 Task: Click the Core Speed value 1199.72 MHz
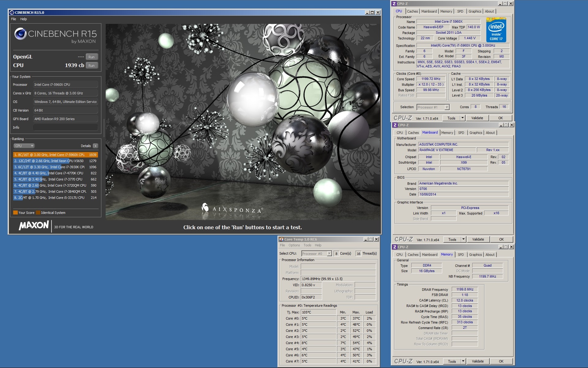(x=431, y=79)
